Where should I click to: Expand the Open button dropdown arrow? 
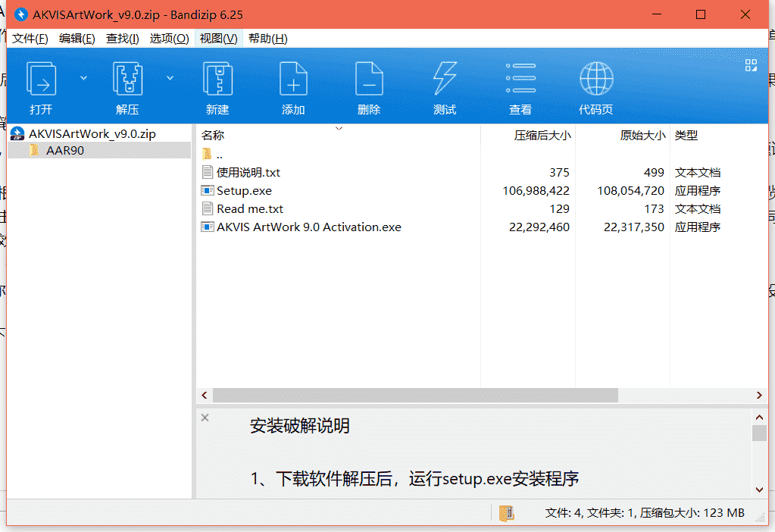(83, 78)
